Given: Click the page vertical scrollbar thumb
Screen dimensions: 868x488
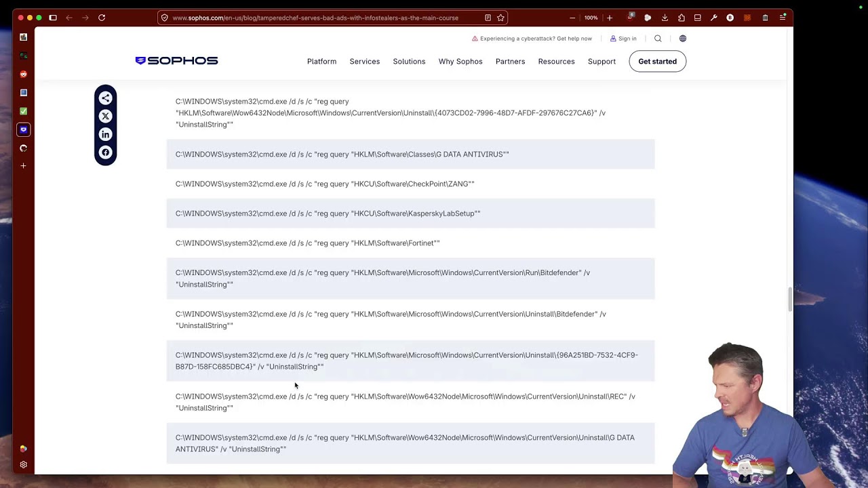Looking at the screenshot, I should (789, 299).
